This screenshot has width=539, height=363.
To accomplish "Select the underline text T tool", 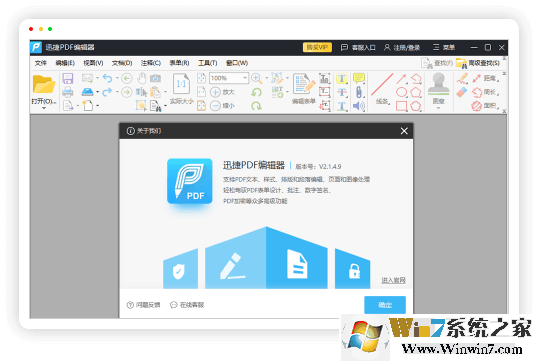I will point(341,106).
